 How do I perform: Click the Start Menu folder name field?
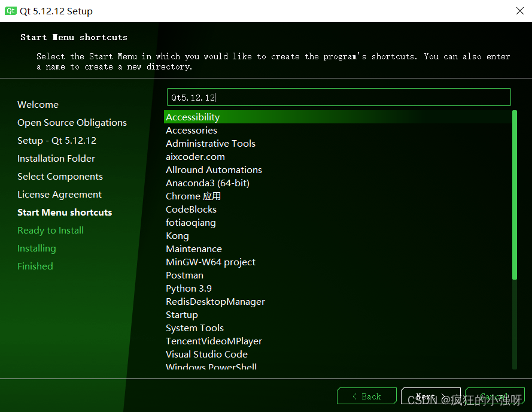point(339,97)
